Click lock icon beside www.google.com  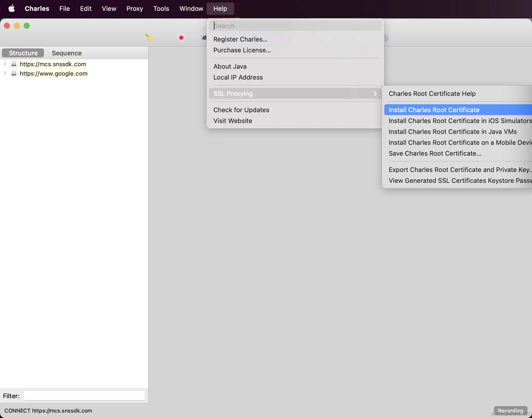(x=14, y=73)
